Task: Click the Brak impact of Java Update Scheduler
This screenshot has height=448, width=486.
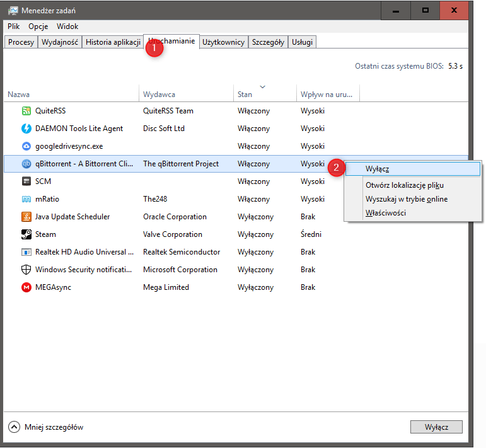Action: coord(308,217)
